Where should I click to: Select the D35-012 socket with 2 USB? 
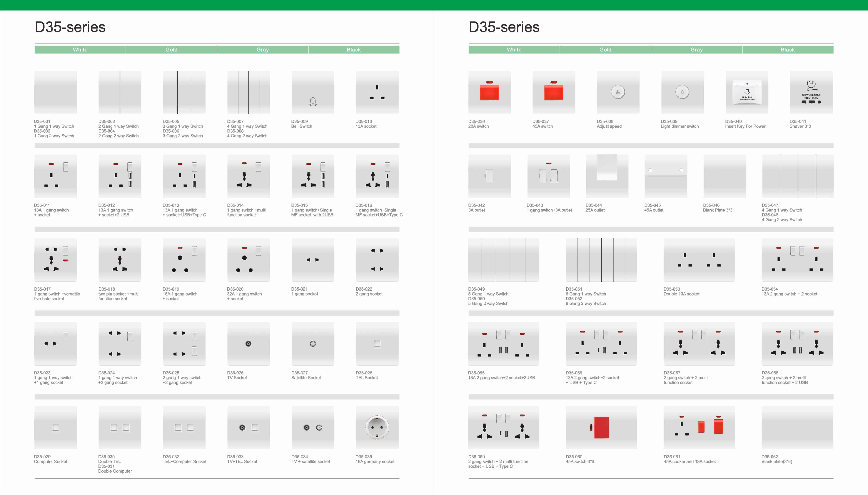point(120,176)
